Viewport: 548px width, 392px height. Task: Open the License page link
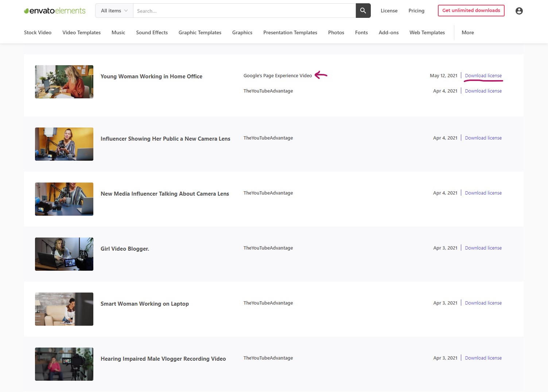(x=389, y=11)
